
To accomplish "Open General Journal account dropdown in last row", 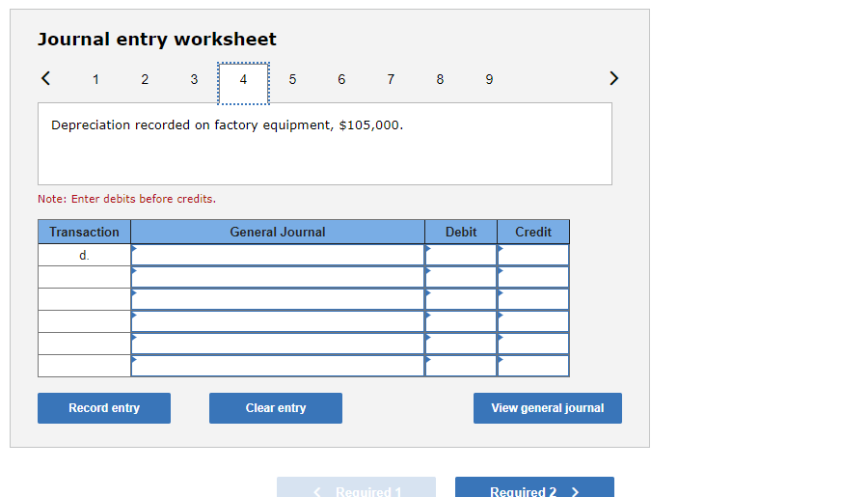I will (x=278, y=366).
